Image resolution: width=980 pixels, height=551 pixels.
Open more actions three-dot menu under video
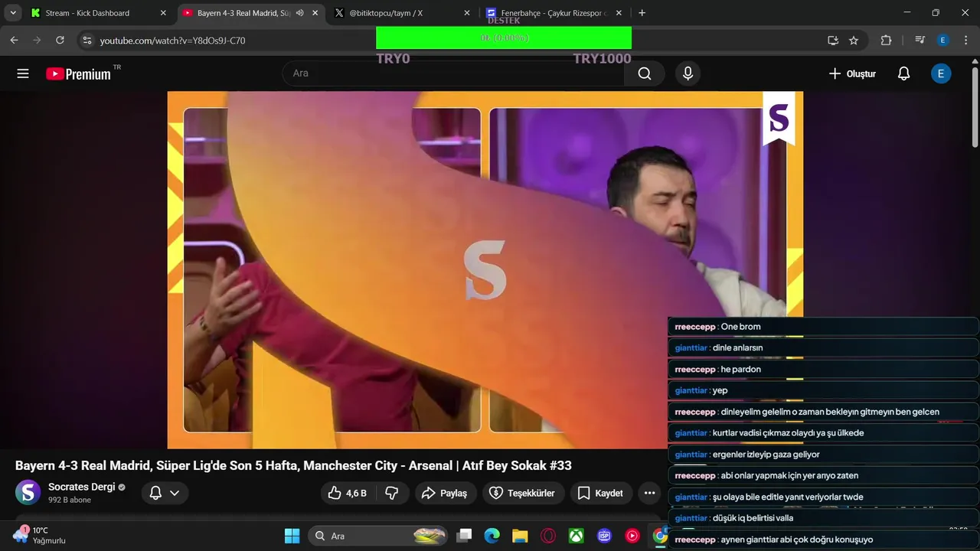[649, 493]
